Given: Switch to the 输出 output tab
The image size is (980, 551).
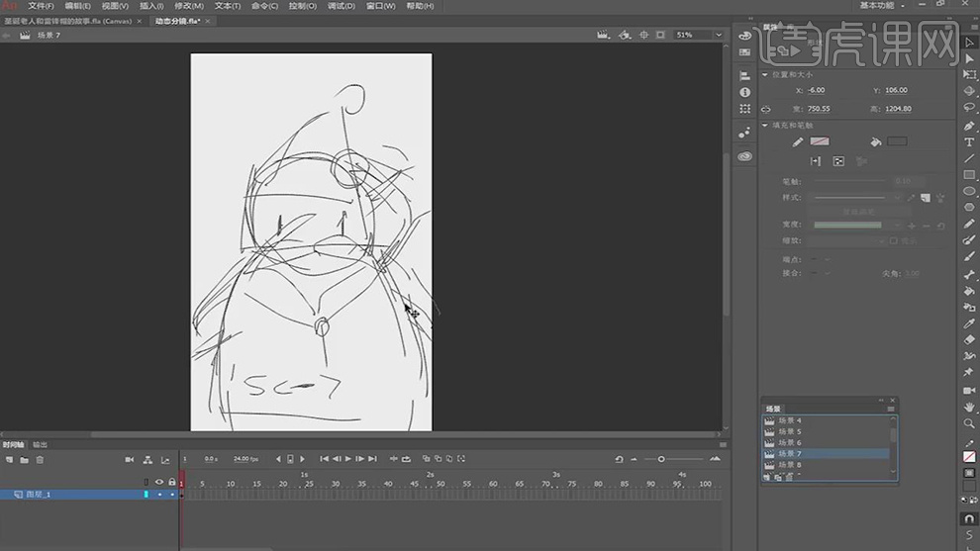Looking at the screenshot, I should [40, 445].
